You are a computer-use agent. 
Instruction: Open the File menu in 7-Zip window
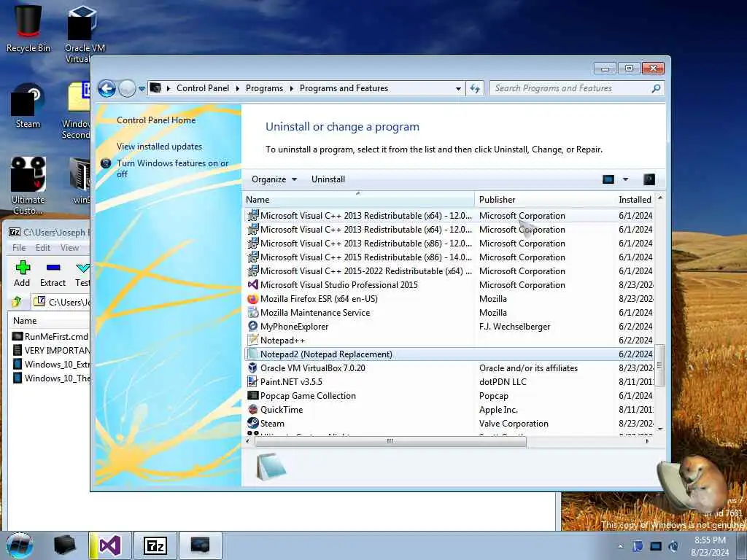pyautogui.click(x=19, y=248)
